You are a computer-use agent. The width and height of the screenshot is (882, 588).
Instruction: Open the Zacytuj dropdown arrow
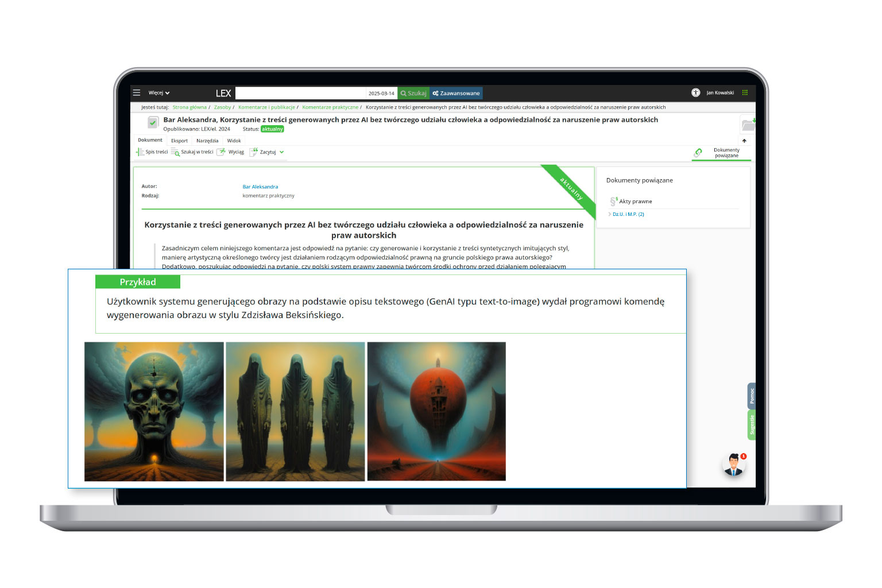click(x=281, y=152)
